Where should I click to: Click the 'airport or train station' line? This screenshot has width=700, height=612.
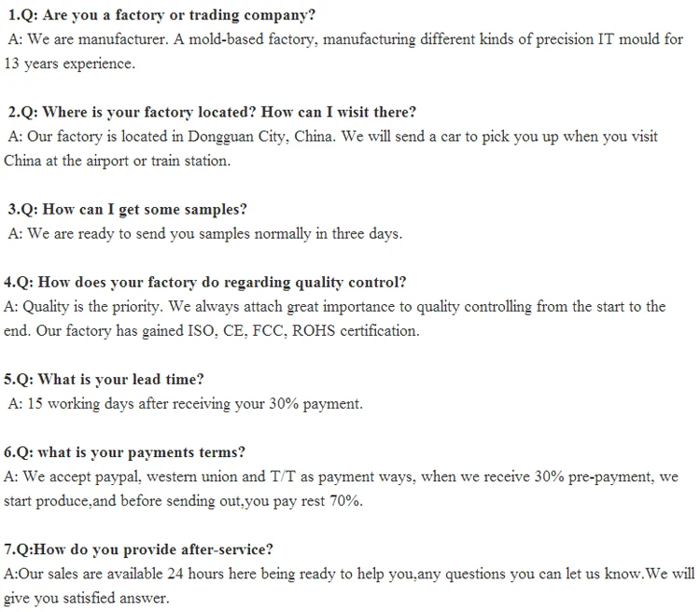click(x=117, y=160)
